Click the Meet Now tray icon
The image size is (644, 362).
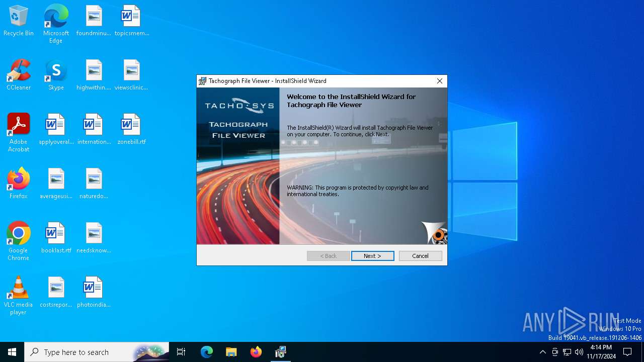pyautogui.click(x=555, y=352)
